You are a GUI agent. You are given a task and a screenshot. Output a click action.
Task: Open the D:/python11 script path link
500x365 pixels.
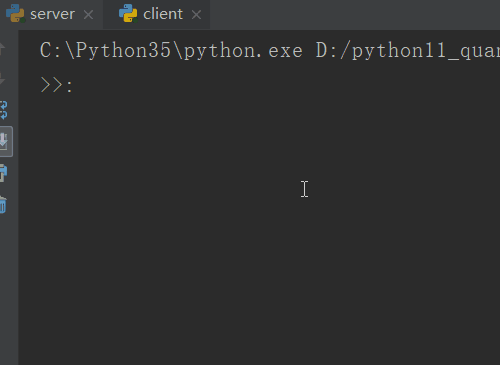click(408, 51)
